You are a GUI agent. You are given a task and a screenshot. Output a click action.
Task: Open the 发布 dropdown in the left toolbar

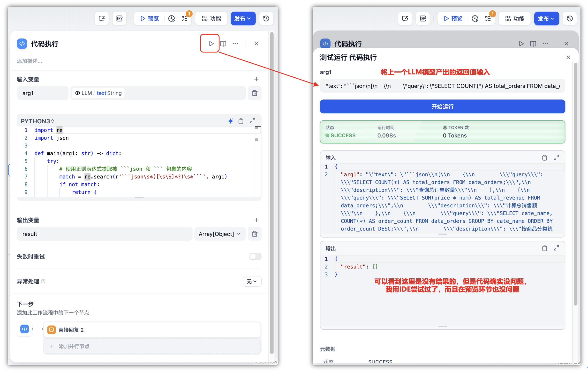243,19
